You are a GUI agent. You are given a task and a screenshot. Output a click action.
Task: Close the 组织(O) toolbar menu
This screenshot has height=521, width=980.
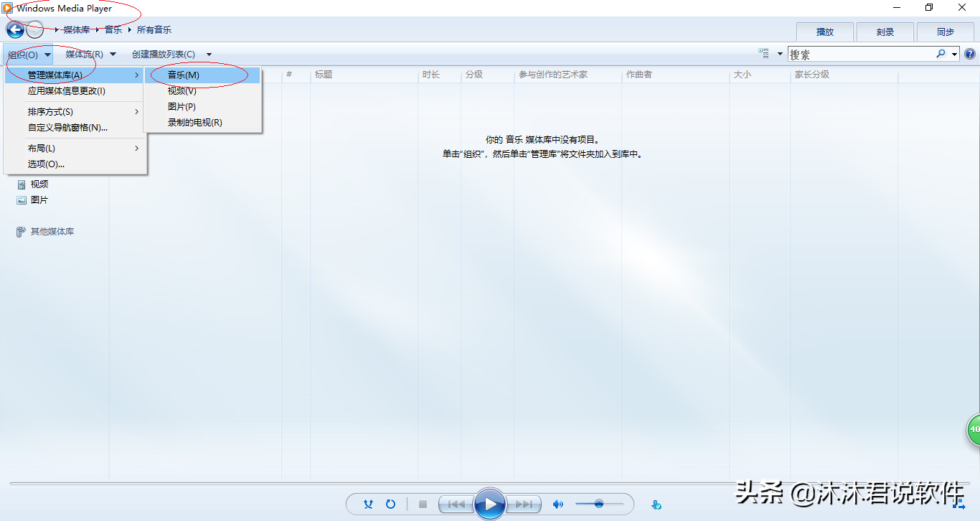coord(29,55)
